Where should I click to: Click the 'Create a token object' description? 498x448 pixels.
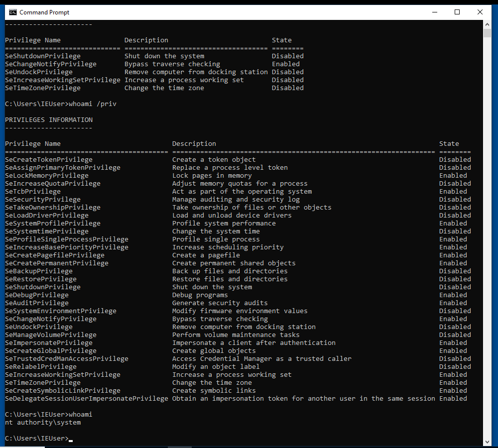tap(214, 160)
